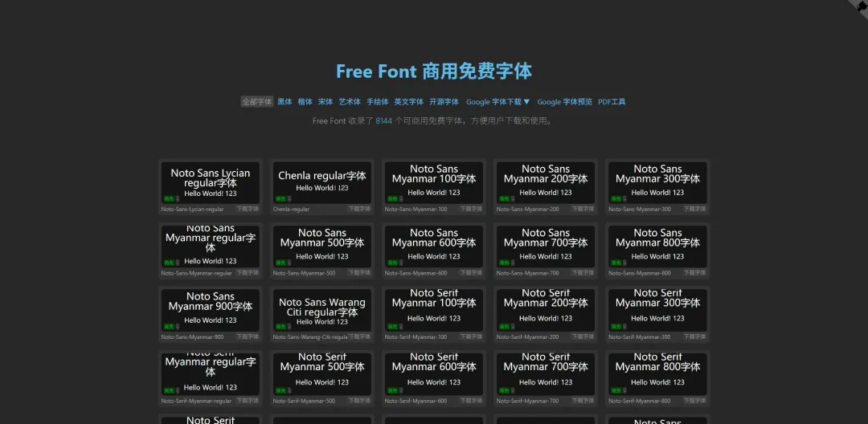The height and width of the screenshot is (424, 868).
Task: Download Noto Serif Myanmar 600 font
Action: 471,401
